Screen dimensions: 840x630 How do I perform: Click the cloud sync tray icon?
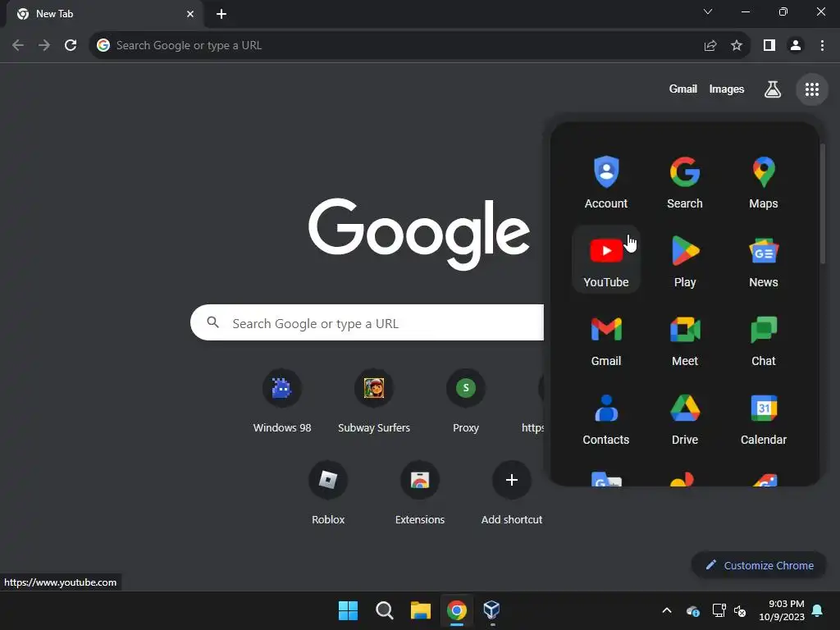point(692,610)
